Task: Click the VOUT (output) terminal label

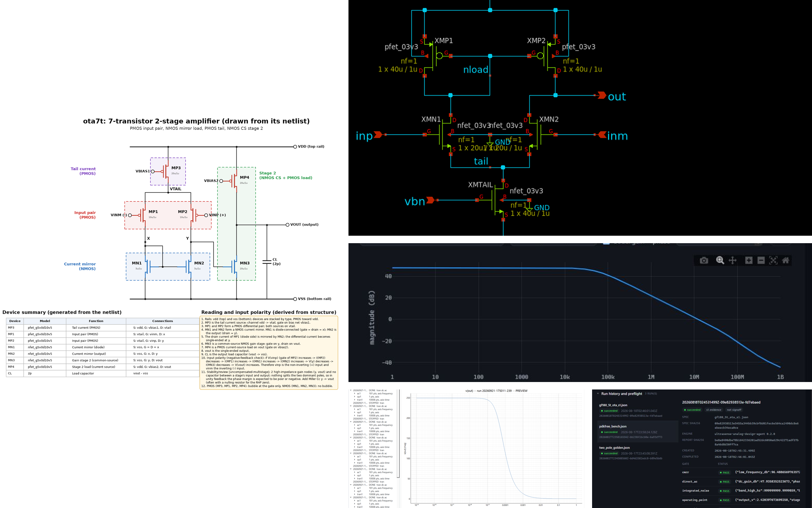Action: pos(304,225)
